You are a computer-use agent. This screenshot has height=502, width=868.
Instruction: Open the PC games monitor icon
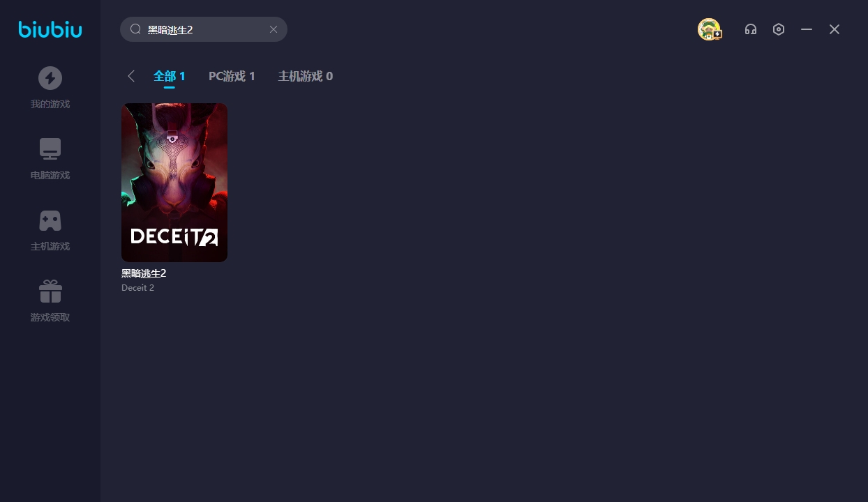coord(50,149)
